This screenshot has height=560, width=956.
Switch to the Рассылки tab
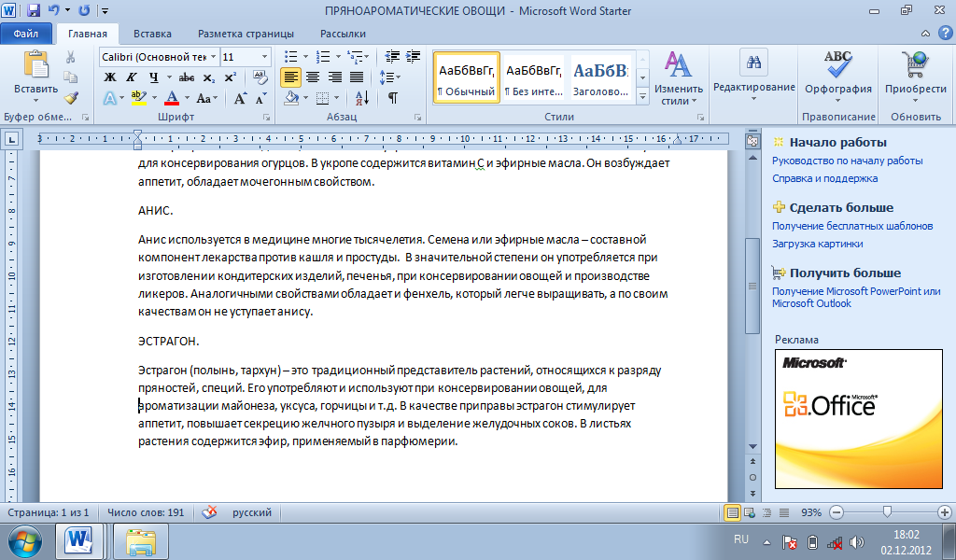pos(343,34)
